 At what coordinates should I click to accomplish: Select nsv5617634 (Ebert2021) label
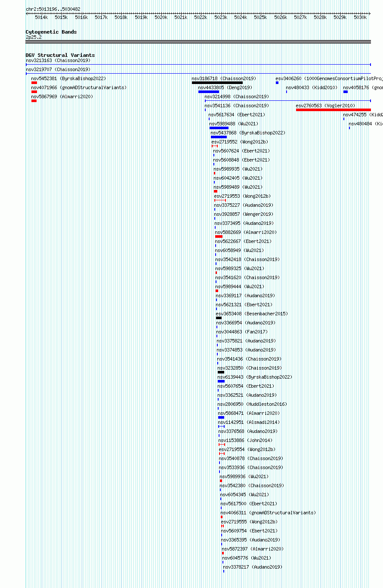click(x=237, y=115)
